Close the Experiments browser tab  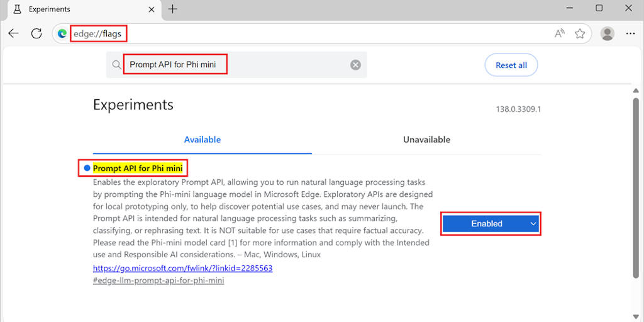(151, 9)
